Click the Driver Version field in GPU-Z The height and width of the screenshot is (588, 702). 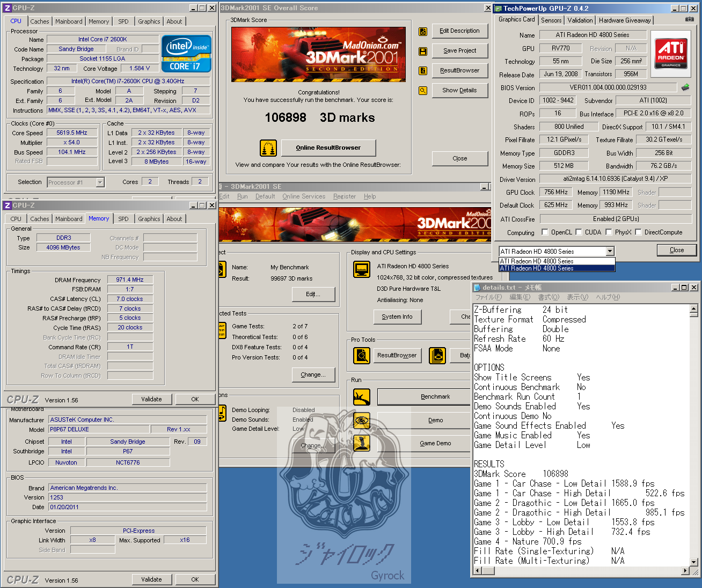(x=616, y=179)
